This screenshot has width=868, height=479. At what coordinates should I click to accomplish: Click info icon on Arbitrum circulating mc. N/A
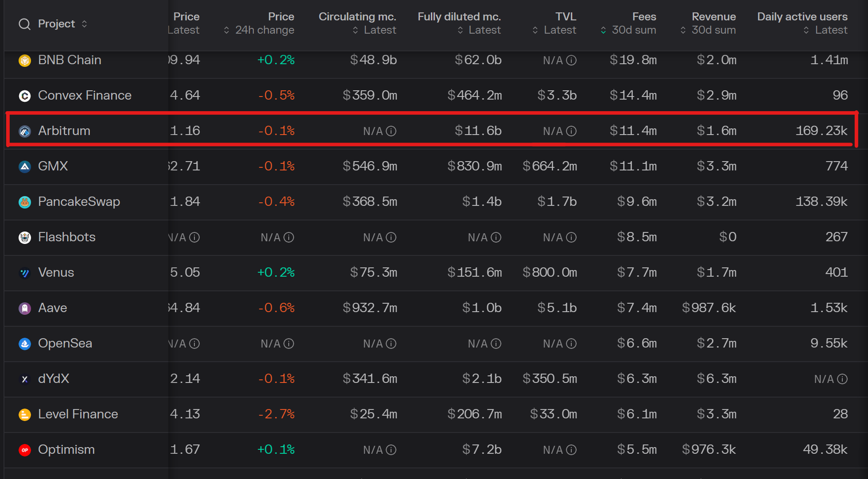click(391, 131)
